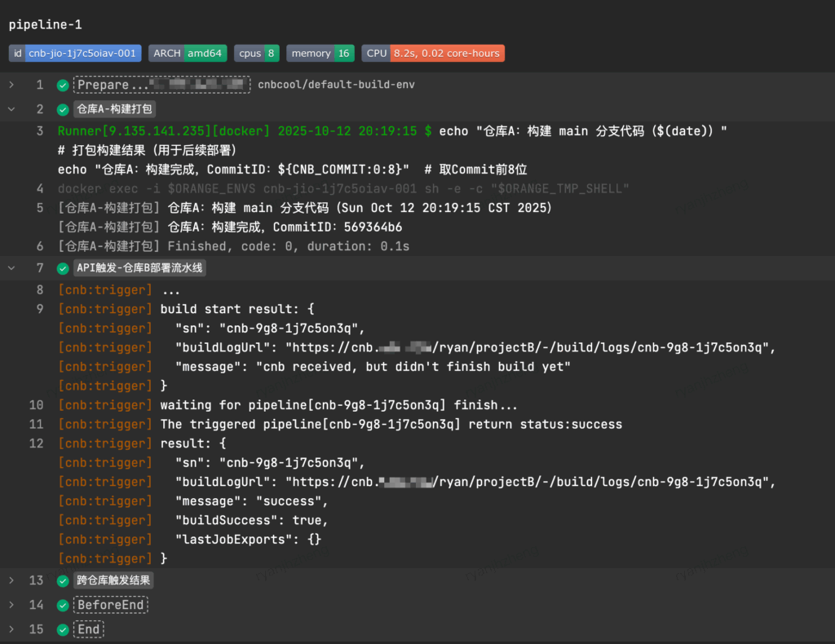Image resolution: width=835 pixels, height=644 pixels.
Task: Click the cnbcool/default-build-env image label
Action: click(x=336, y=85)
